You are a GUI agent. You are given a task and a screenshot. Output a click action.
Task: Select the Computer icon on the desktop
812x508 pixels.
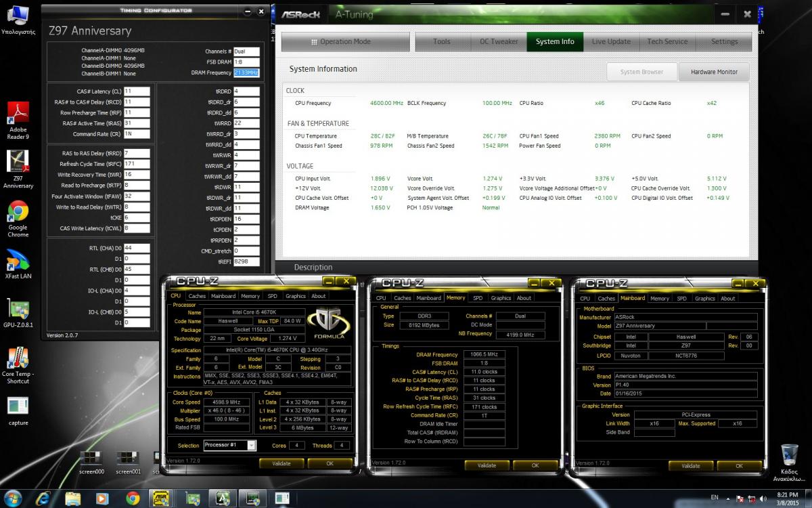[x=18, y=19]
